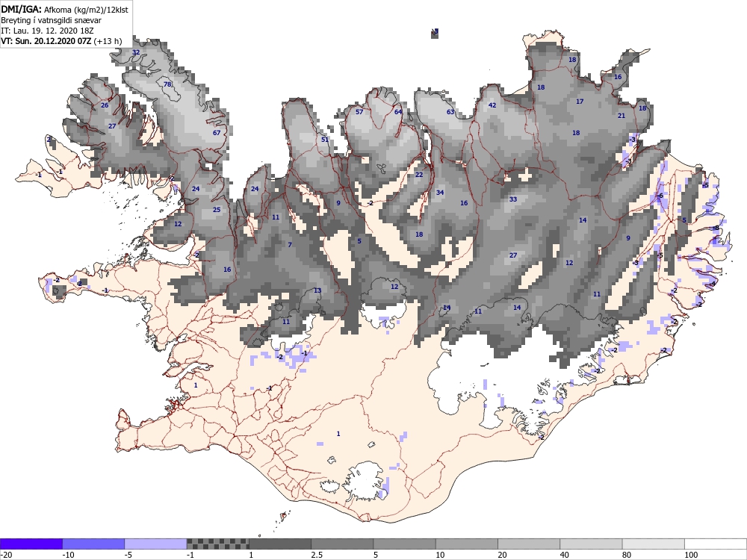Click the 'DMI/IGA: Afkoma (kg/m2)/12klst' title line
The height and width of the screenshot is (560, 747).
tap(64, 9)
